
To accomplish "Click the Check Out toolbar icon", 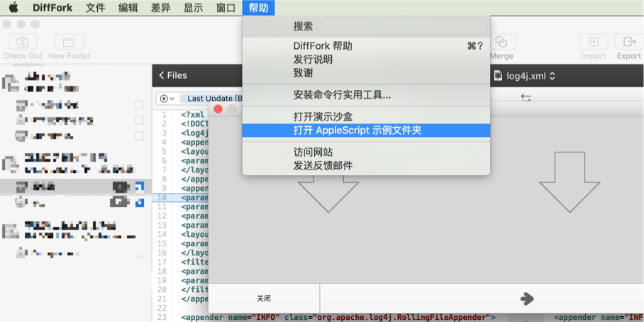I will click(22, 42).
